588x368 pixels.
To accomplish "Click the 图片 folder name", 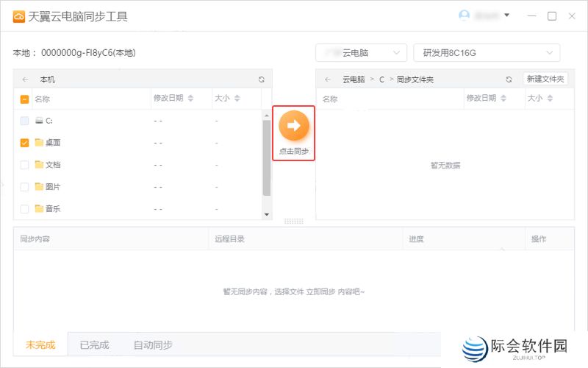I will [53, 187].
